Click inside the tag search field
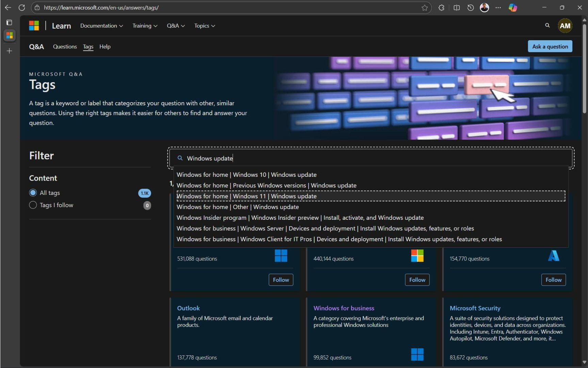The width and height of the screenshot is (588, 368). click(x=371, y=158)
